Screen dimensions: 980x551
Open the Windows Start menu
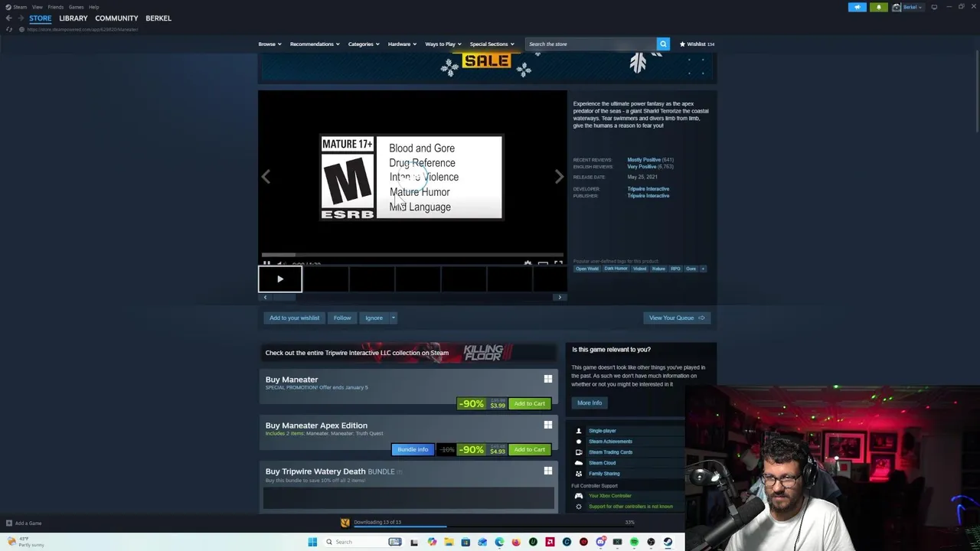(312, 542)
